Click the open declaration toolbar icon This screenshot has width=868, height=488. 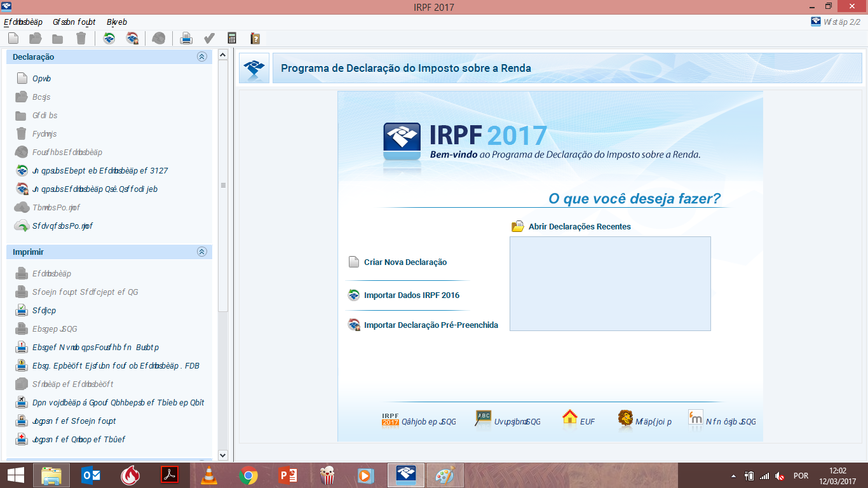coord(36,39)
